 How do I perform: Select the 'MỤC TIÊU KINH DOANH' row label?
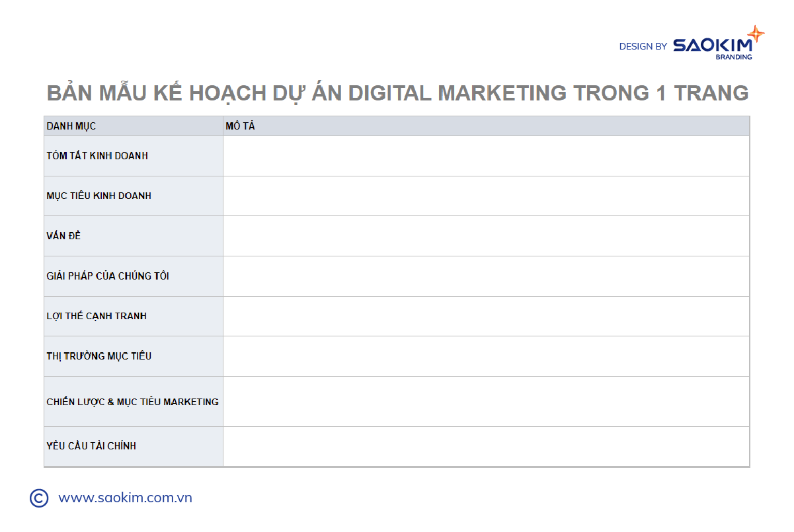pyautogui.click(x=99, y=196)
